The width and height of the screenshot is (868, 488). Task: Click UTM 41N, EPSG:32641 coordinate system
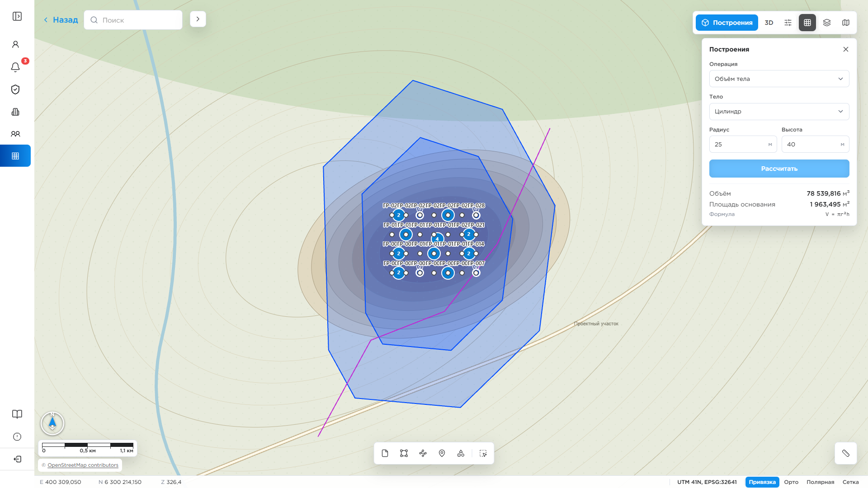click(x=707, y=482)
